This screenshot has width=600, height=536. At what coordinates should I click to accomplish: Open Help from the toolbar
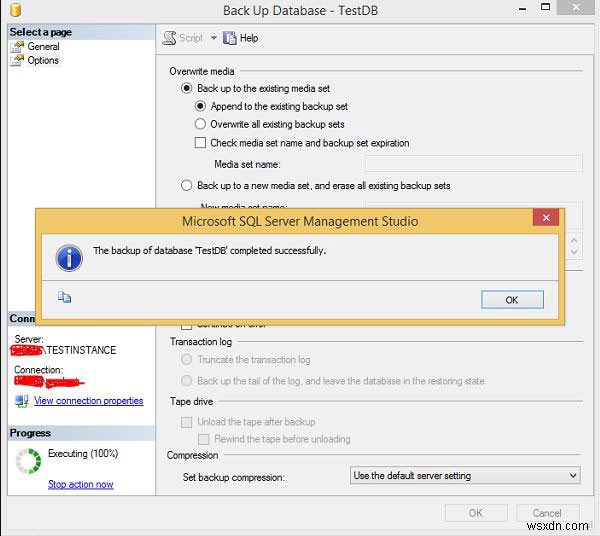pos(241,38)
